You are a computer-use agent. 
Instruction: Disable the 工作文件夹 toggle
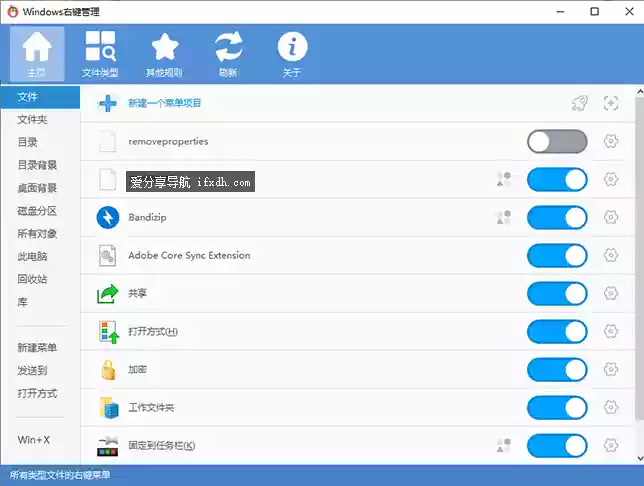(x=557, y=408)
